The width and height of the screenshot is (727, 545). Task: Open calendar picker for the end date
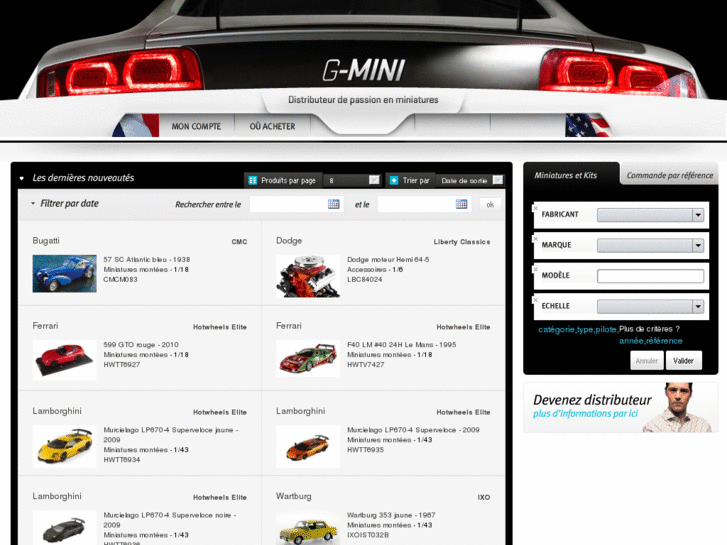(461, 204)
